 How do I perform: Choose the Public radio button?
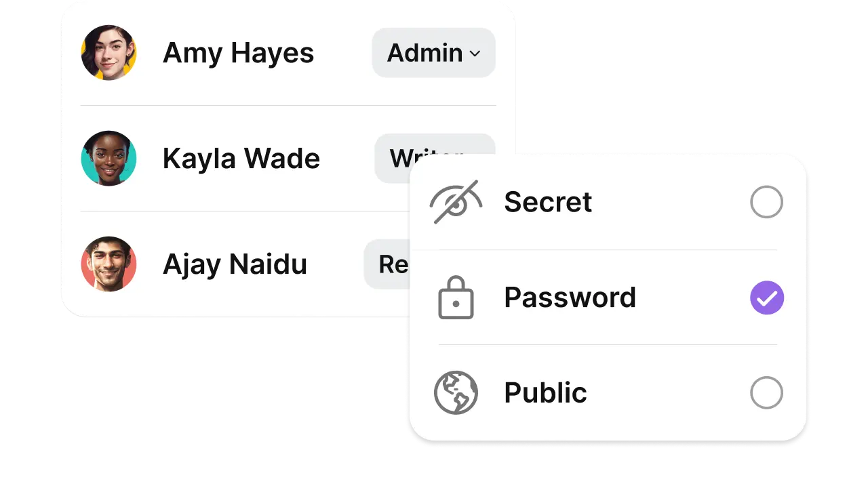pyautogui.click(x=767, y=392)
